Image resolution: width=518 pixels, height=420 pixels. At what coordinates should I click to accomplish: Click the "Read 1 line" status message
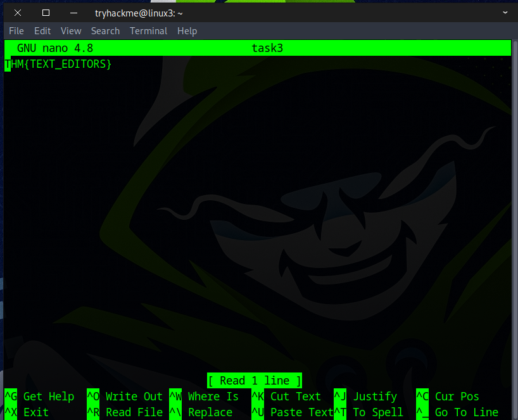coord(255,381)
